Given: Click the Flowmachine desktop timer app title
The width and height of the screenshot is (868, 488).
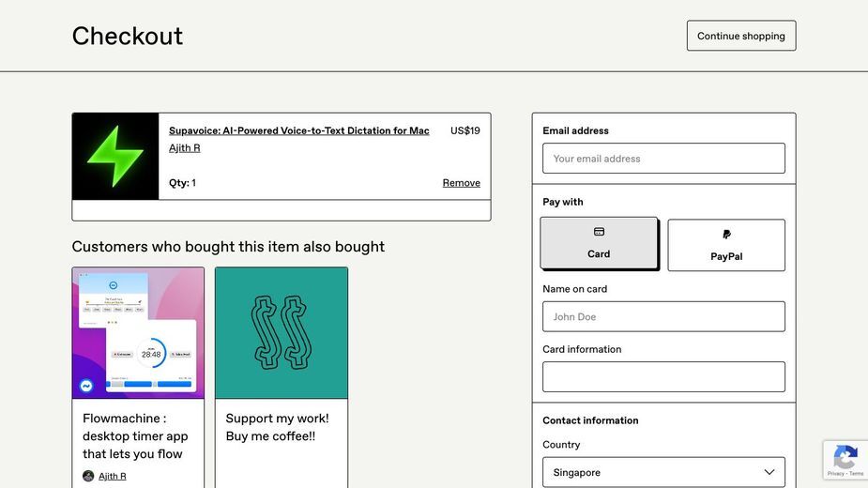Looking at the screenshot, I should [x=135, y=436].
